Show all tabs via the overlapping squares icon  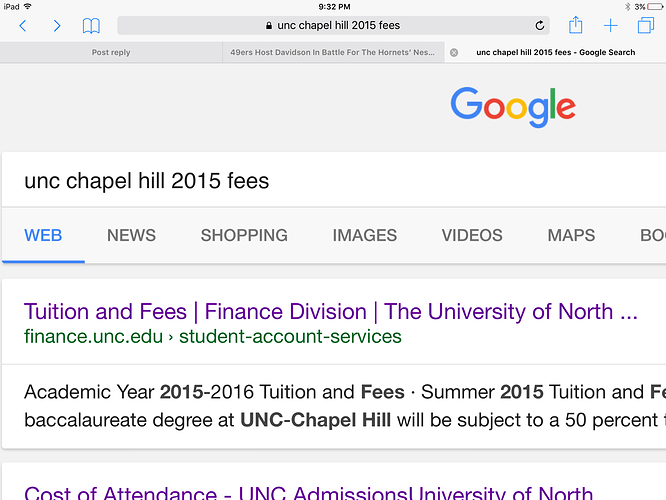tap(646, 25)
